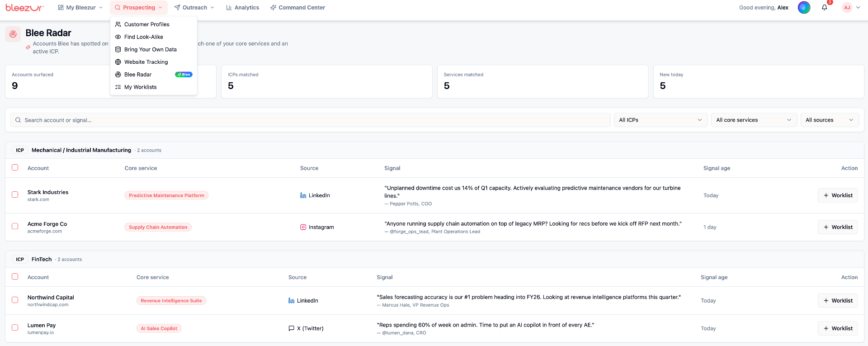The height and width of the screenshot is (346, 868).
Task: Click radar icon in Blee Radar menu entry
Action: pyautogui.click(x=118, y=75)
